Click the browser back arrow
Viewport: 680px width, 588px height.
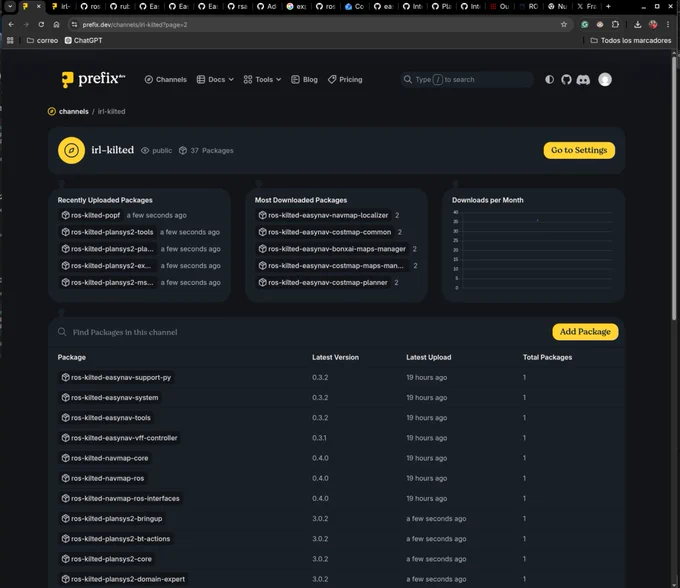click(x=11, y=24)
